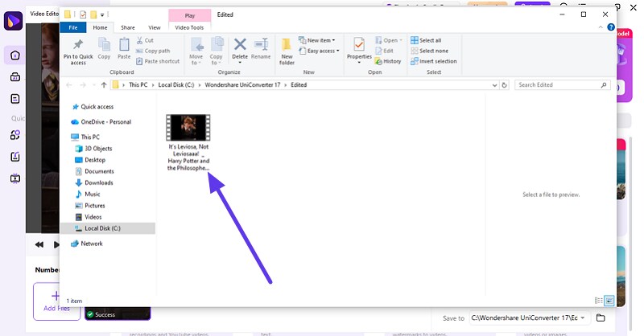Switch to the Share ribbon tab

(128, 27)
